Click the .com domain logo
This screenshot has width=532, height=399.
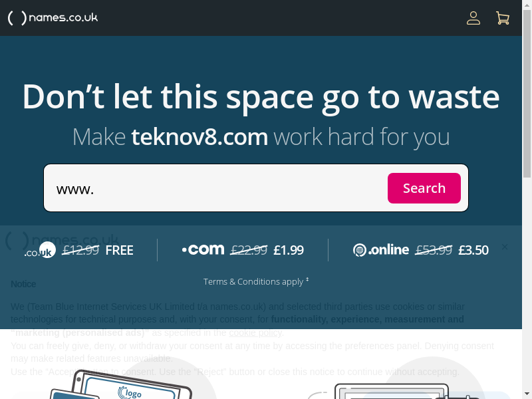click(x=203, y=250)
